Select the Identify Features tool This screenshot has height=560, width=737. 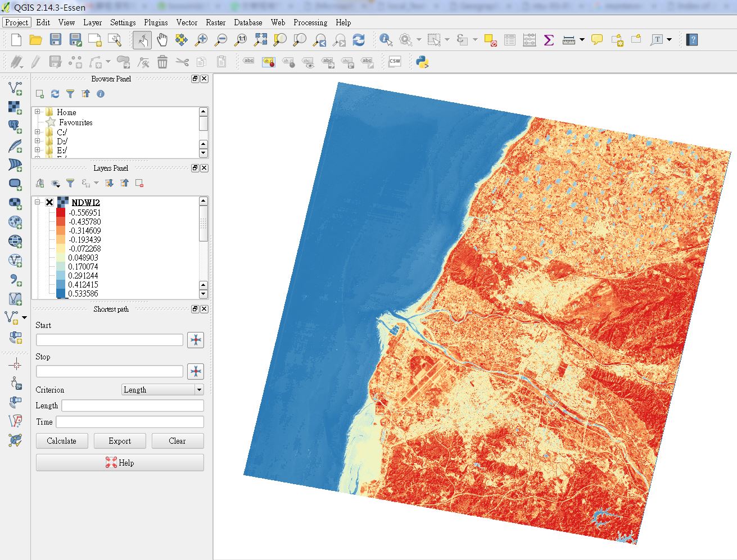[386, 40]
